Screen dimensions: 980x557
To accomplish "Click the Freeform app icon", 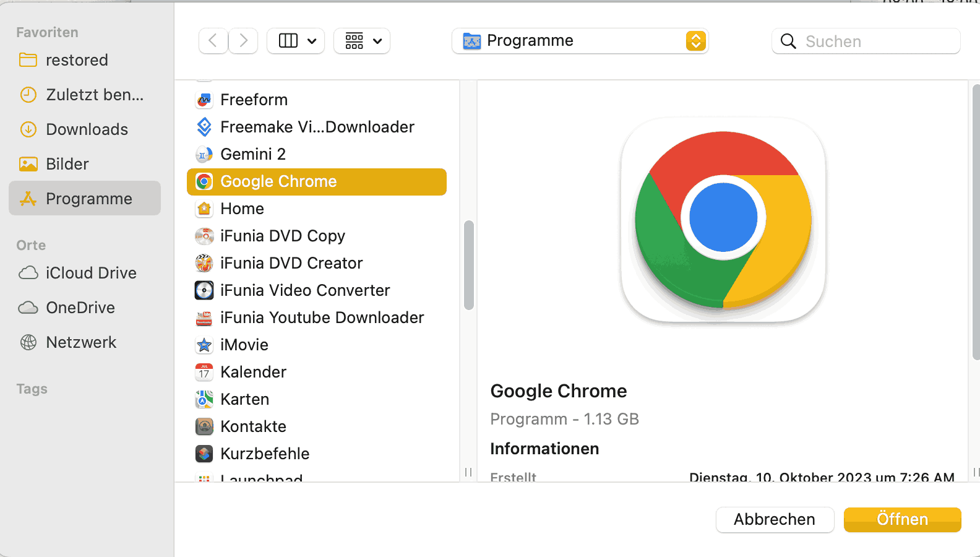I will pyautogui.click(x=204, y=100).
